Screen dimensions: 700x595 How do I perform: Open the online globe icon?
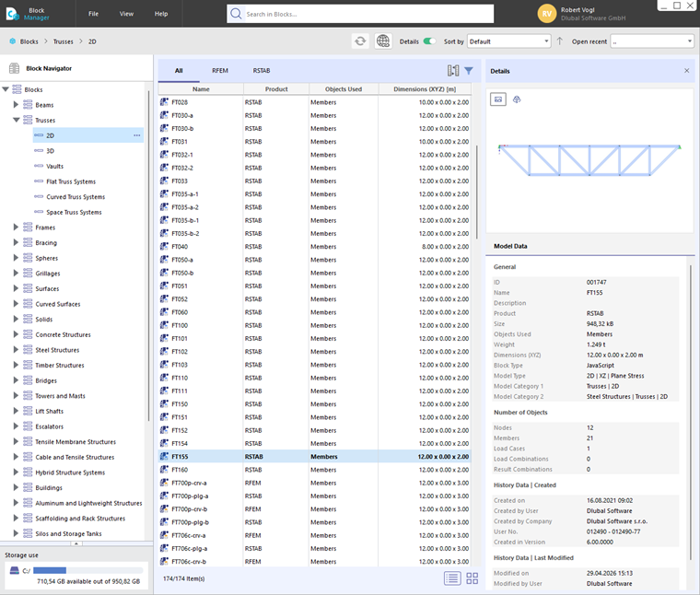click(x=383, y=41)
